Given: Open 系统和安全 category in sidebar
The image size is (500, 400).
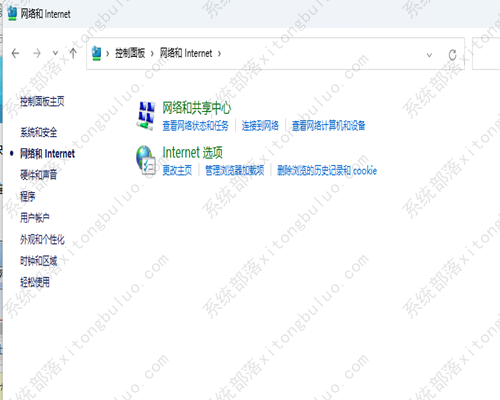Looking at the screenshot, I should click(38, 132).
